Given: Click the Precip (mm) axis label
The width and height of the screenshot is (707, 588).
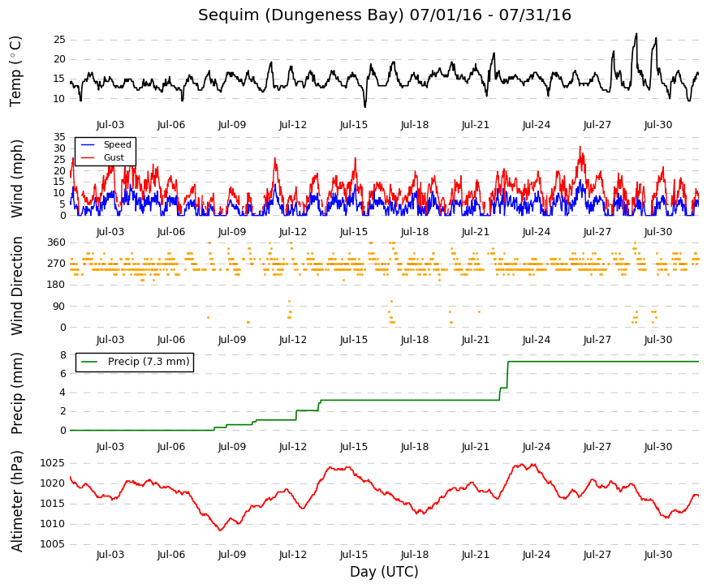Looking at the screenshot, I should coord(17,393).
